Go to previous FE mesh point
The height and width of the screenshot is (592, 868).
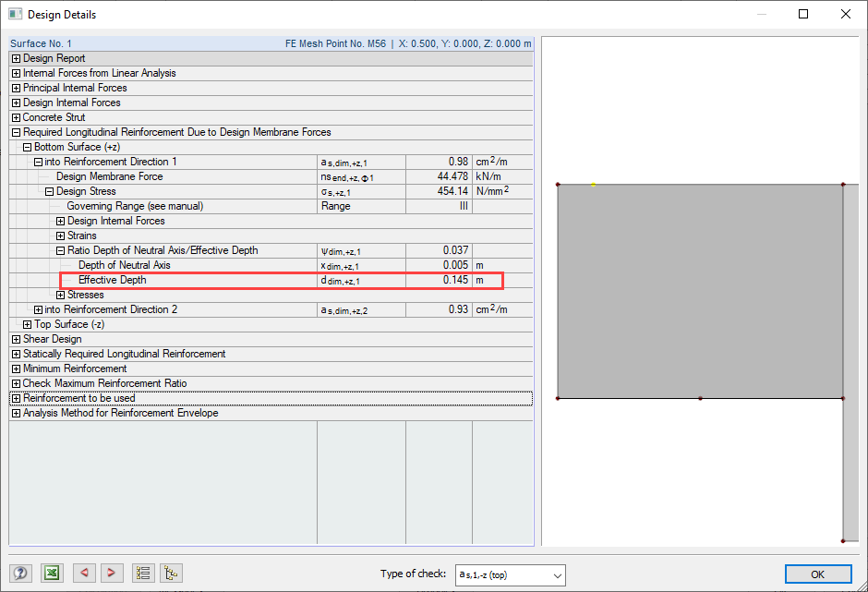click(x=84, y=573)
